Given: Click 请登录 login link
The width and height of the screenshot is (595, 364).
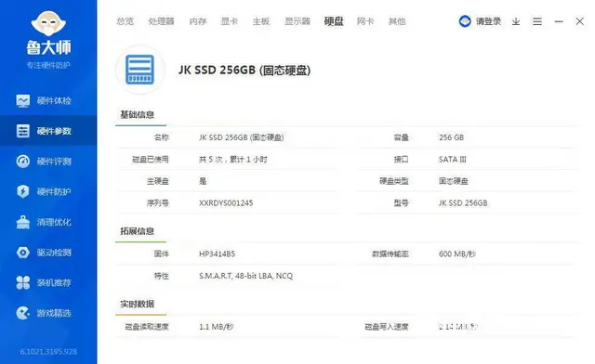Looking at the screenshot, I should (x=489, y=21).
